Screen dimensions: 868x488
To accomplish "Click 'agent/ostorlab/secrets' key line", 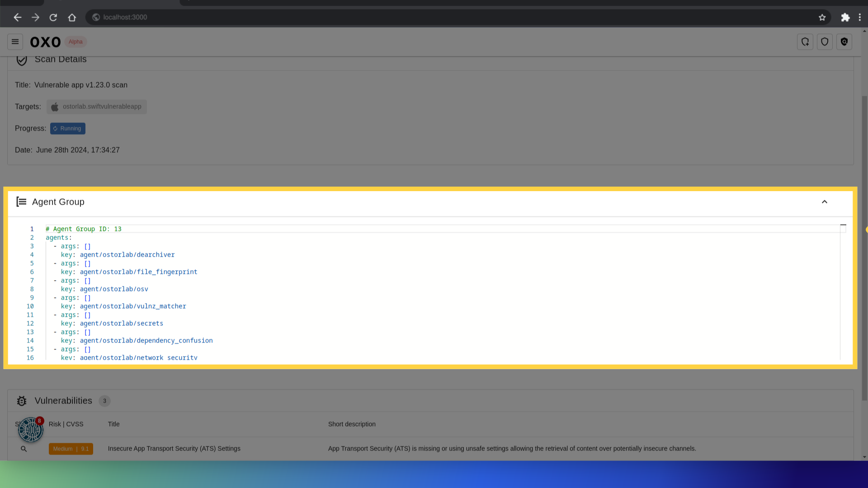I will [x=112, y=324].
